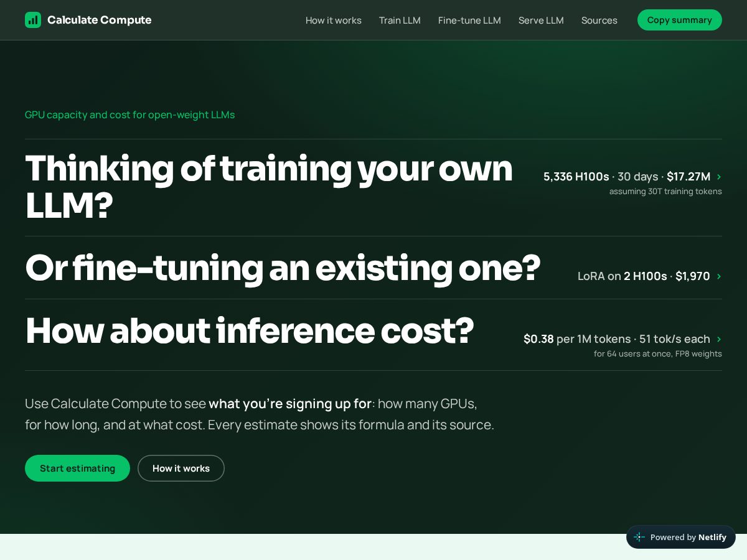Click the outlined How it works button

181,468
